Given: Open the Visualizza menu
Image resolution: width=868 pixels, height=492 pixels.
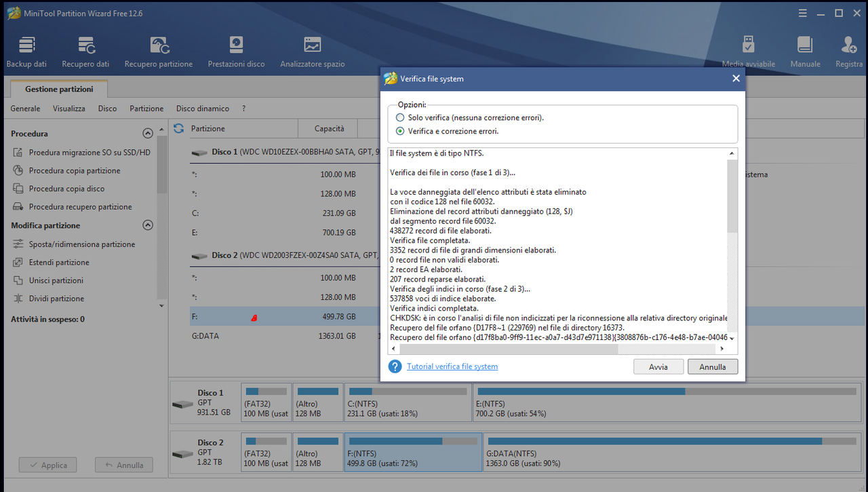Looking at the screenshot, I should (x=69, y=109).
